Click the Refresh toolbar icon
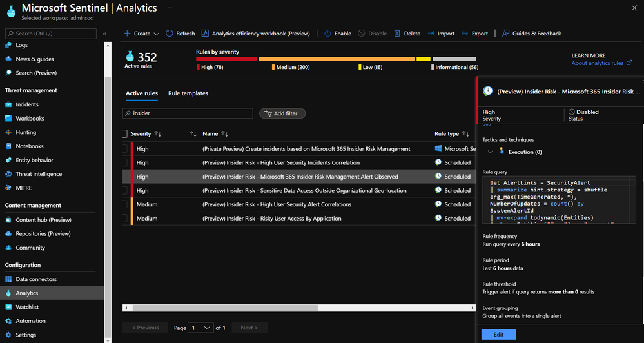The width and height of the screenshot is (644, 343). pos(169,34)
